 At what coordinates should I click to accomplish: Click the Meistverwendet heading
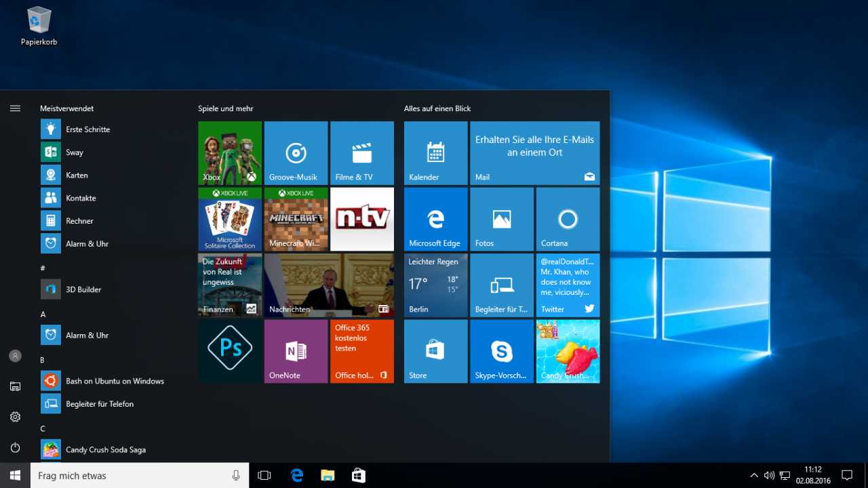tap(66, 108)
